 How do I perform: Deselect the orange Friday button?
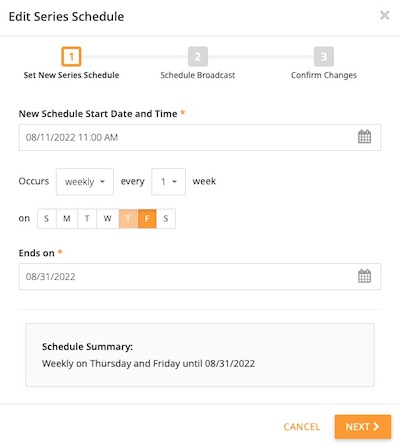[147, 219]
